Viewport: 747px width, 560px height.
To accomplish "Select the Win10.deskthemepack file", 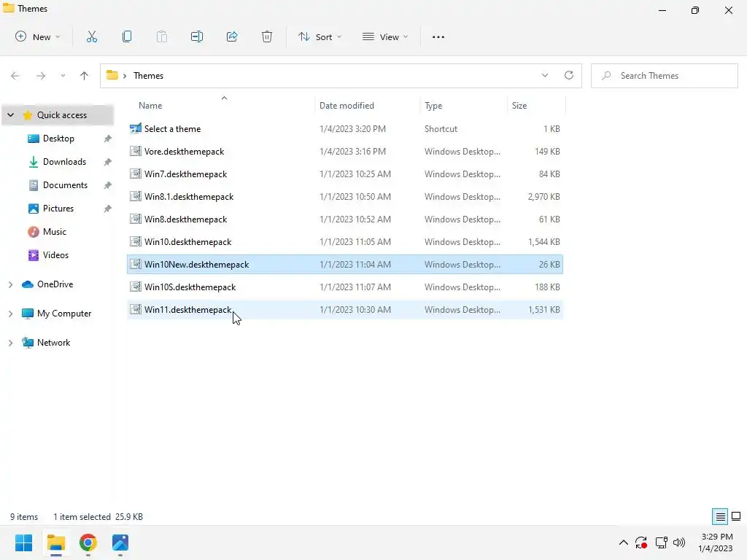I will [345, 242].
